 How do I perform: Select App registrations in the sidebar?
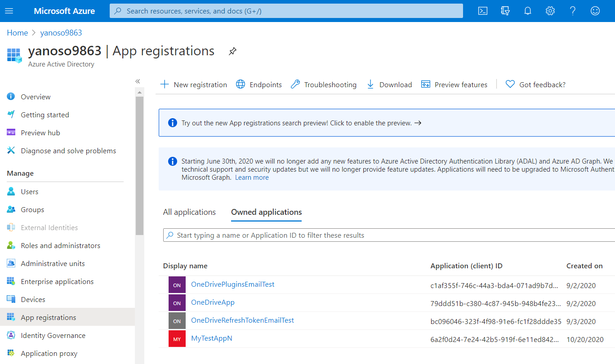(x=67, y=317)
